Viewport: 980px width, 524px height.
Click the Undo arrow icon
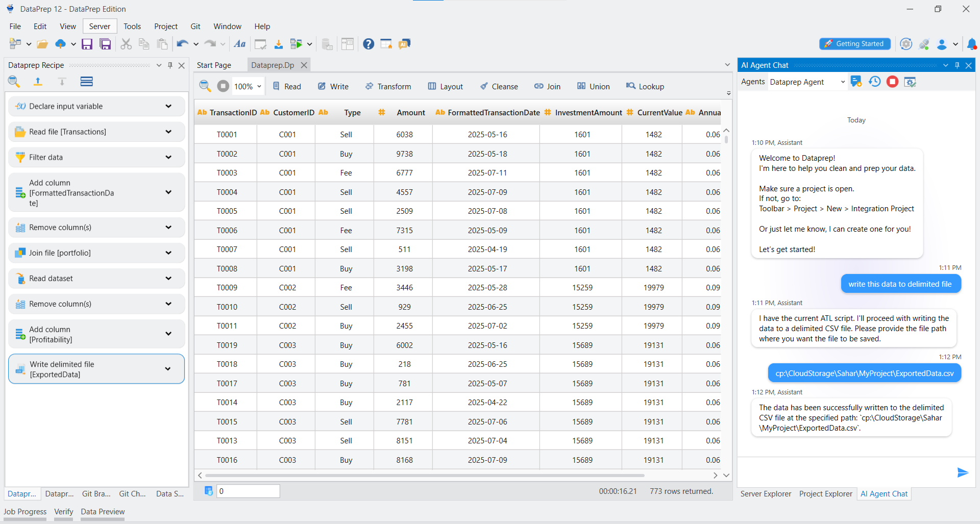(182, 44)
